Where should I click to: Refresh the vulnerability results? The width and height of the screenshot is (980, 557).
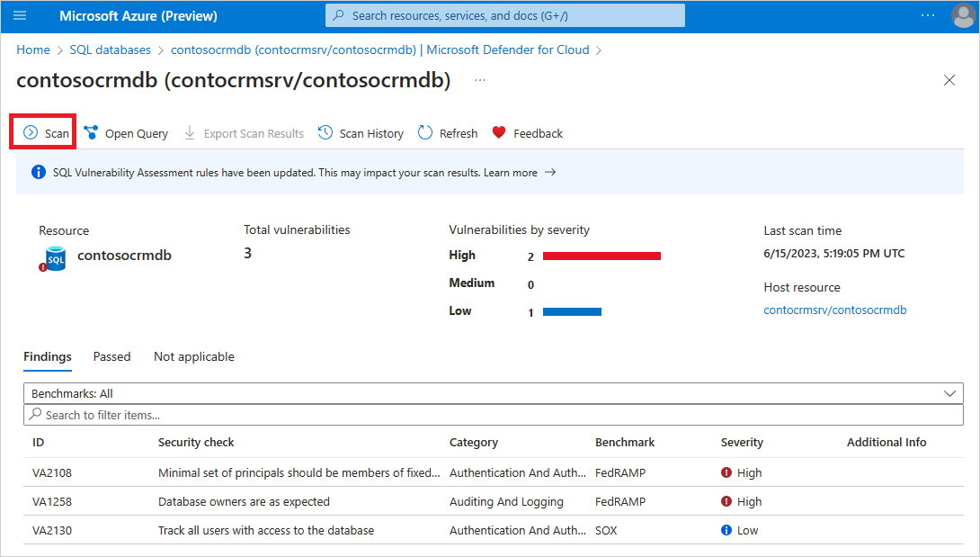pyautogui.click(x=448, y=133)
